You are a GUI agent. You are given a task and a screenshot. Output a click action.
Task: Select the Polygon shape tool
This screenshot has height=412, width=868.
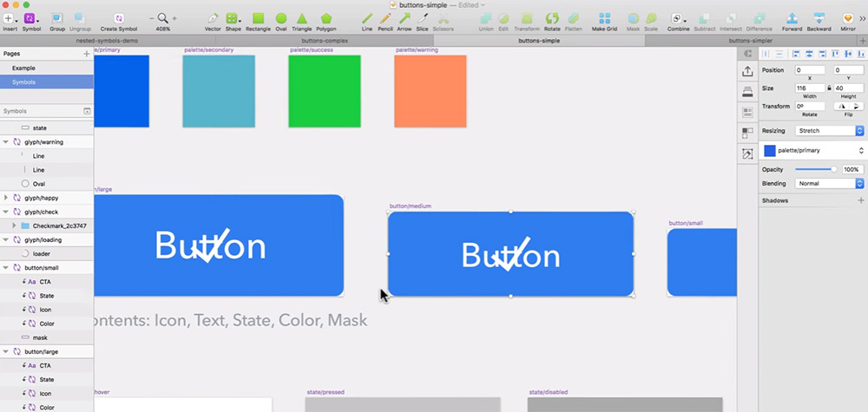click(x=326, y=19)
